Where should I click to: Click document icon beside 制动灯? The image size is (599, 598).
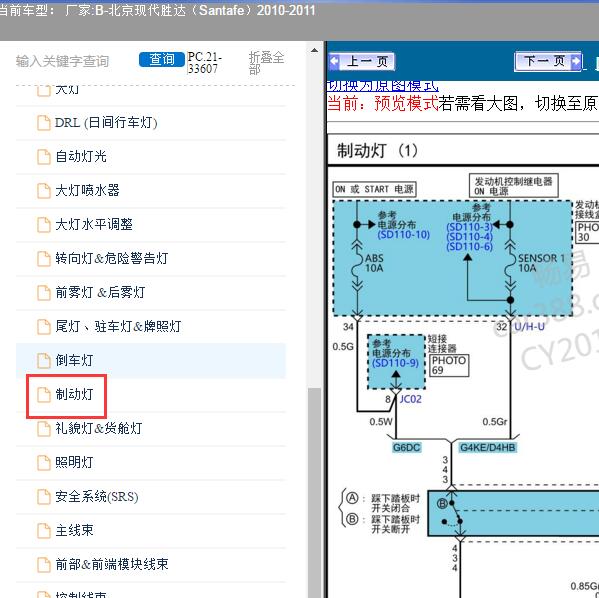click(x=44, y=395)
